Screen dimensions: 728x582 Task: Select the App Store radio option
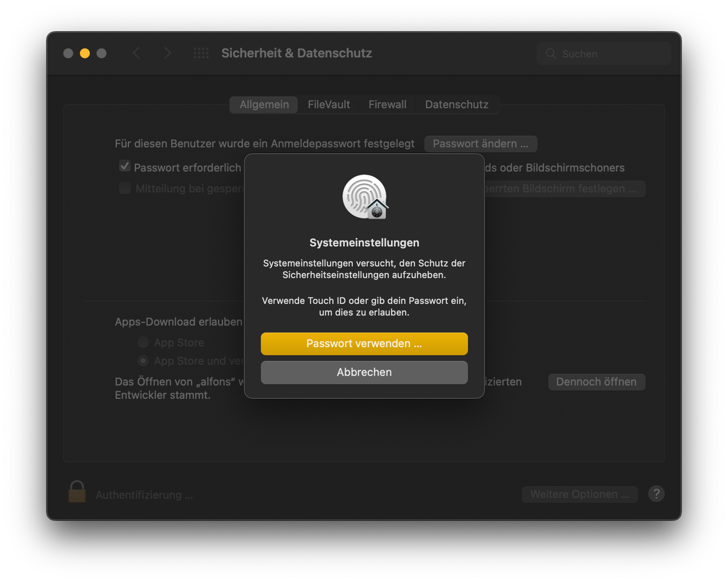tap(143, 342)
